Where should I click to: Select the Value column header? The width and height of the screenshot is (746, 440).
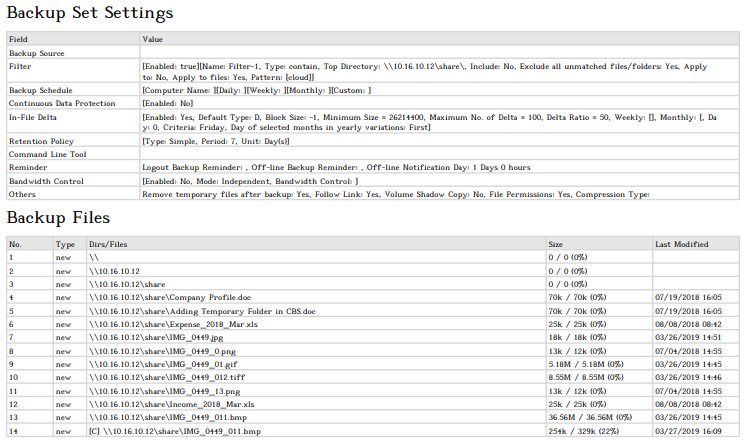[153, 39]
